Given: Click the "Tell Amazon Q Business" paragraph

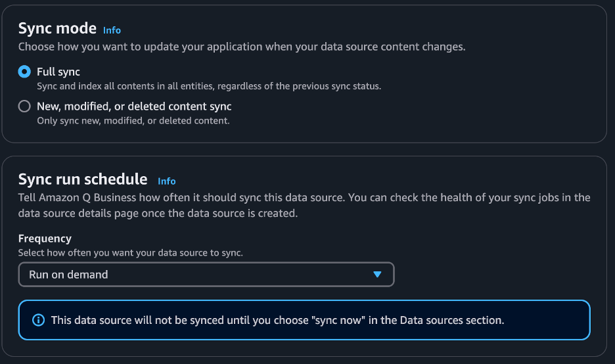Looking at the screenshot, I should click(304, 206).
